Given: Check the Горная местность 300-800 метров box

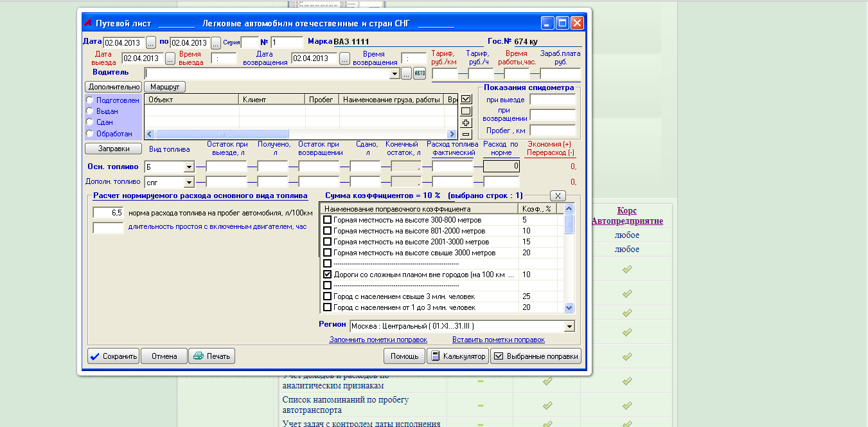Looking at the screenshot, I should click(327, 220).
